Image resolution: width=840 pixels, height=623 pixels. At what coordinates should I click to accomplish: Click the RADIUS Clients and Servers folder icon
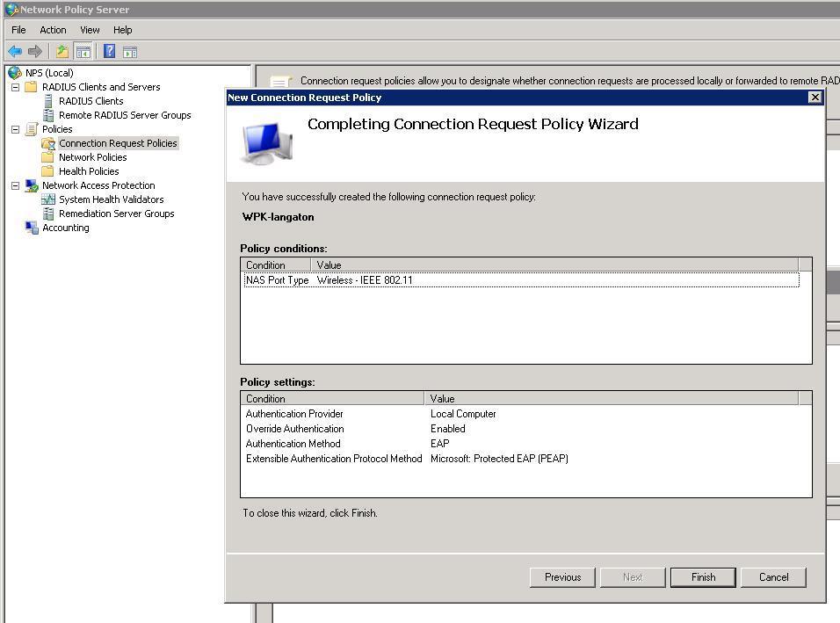(31, 87)
